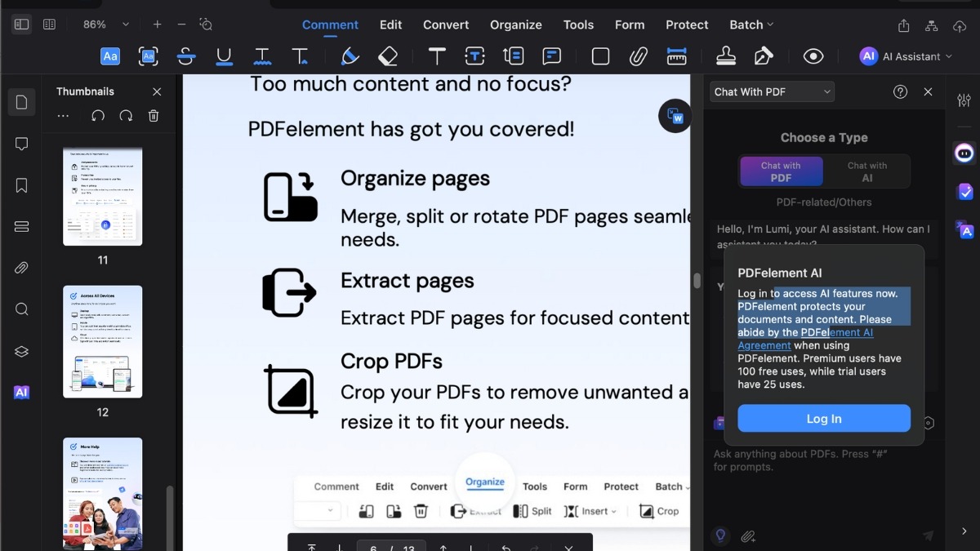Click the Log In button
The width and height of the screenshot is (980, 551).
[x=824, y=419]
